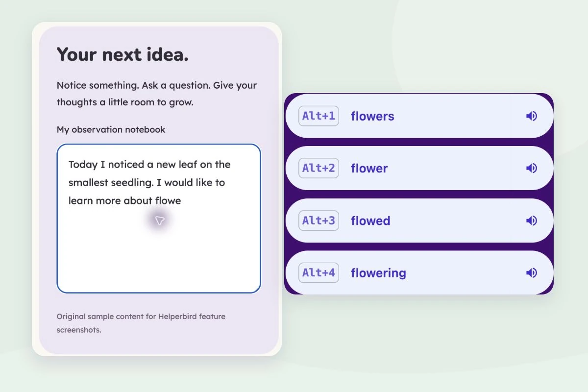Click the Alt+4 shortcut badge
This screenshot has height=392, width=588.
point(318,272)
